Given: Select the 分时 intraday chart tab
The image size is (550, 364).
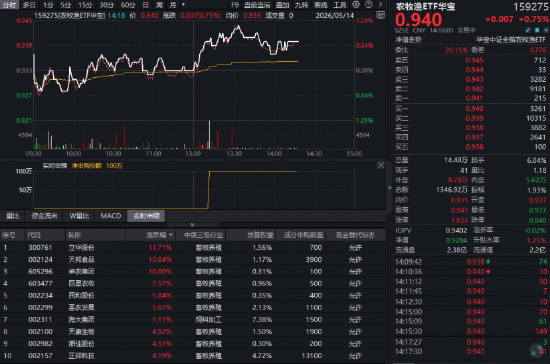Looking at the screenshot, I should coord(9,5).
